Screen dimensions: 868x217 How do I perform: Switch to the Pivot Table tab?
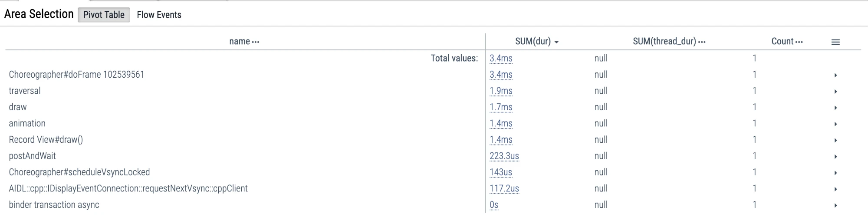pos(104,15)
